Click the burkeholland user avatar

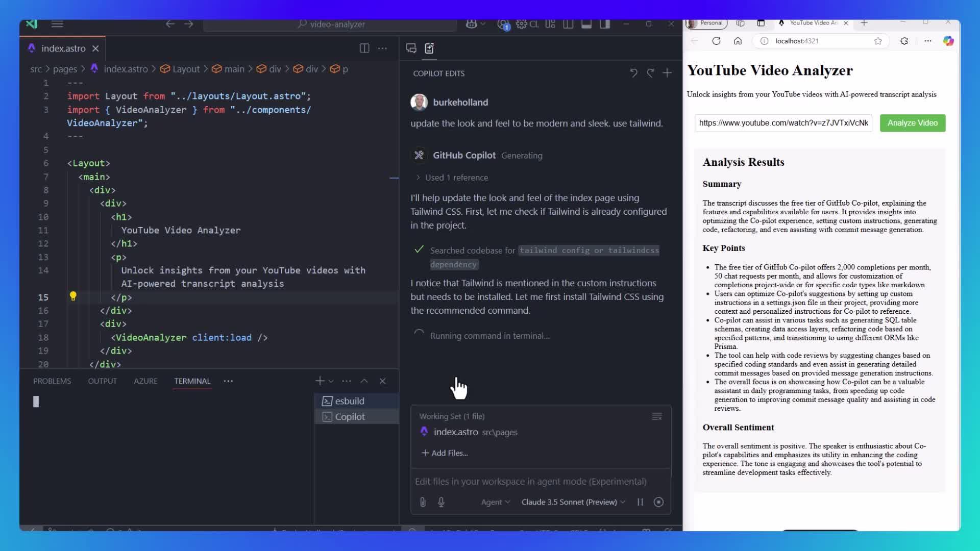(419, 102)
